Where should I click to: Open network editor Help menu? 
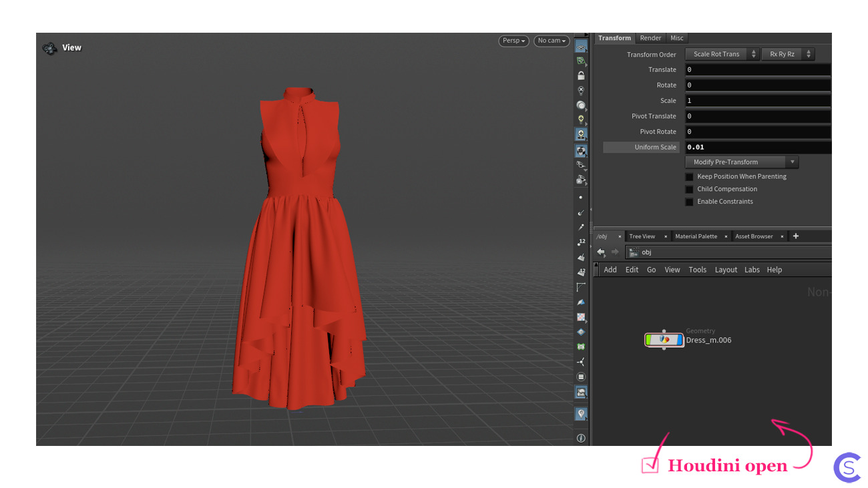pyautogui.click(x=775, y=270)
